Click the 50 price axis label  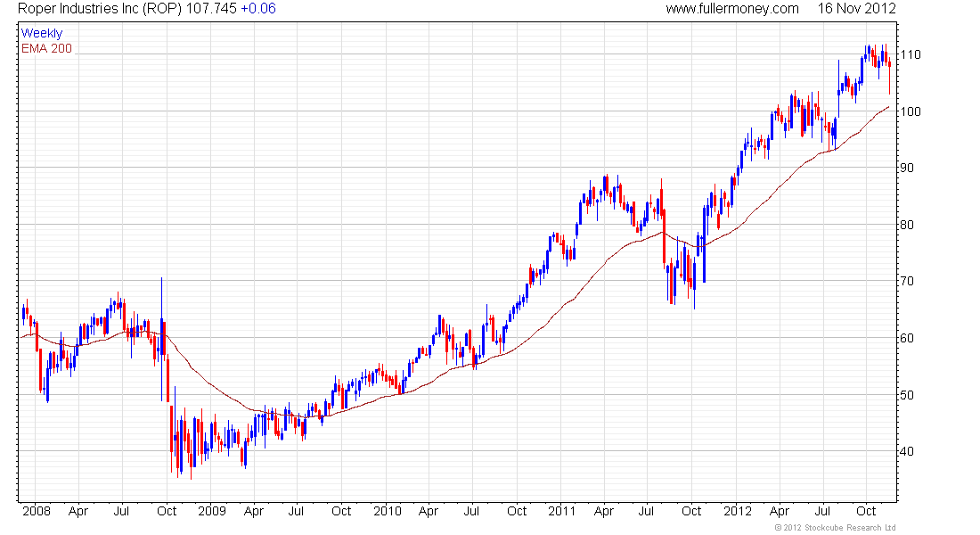click(907, 395)
